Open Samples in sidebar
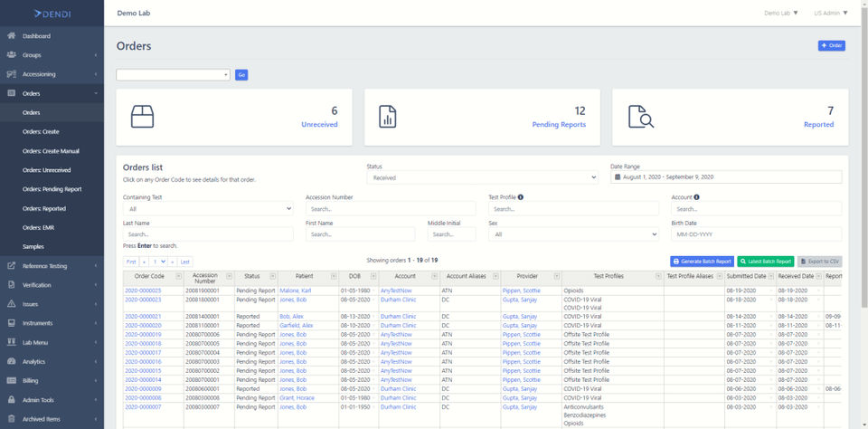This screenshot has height=429, width=868. pyautogui.click(x=33, y=247)
